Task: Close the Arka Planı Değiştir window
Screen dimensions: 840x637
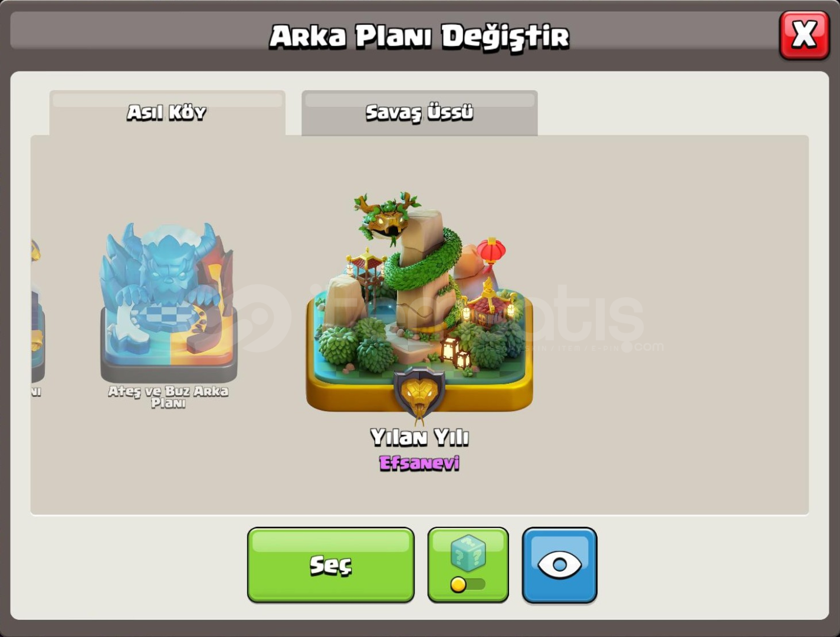Action: coord(804,35)
